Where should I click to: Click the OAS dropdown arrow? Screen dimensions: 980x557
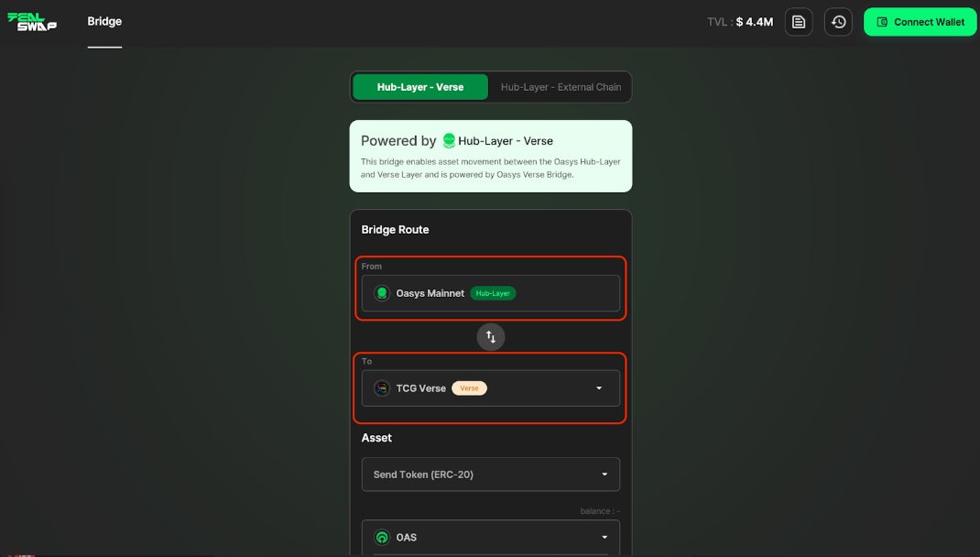pos(604,537)
